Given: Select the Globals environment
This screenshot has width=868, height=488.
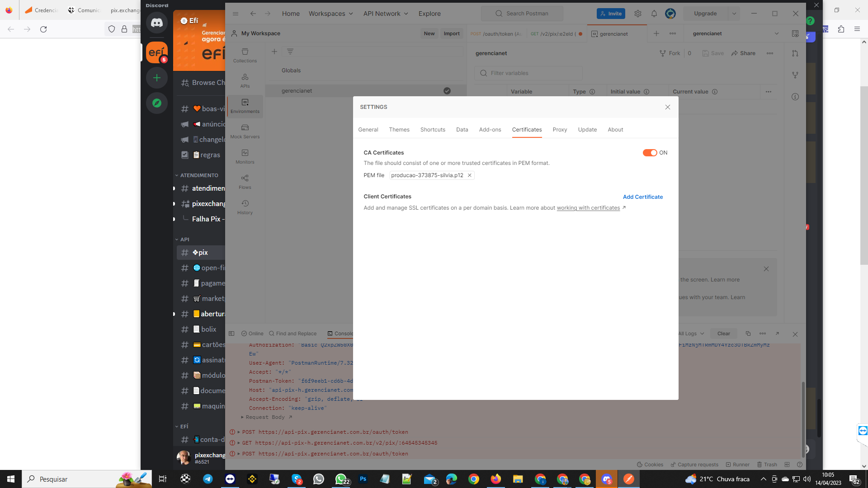Looking at the screenshot, I should (291, 70).
